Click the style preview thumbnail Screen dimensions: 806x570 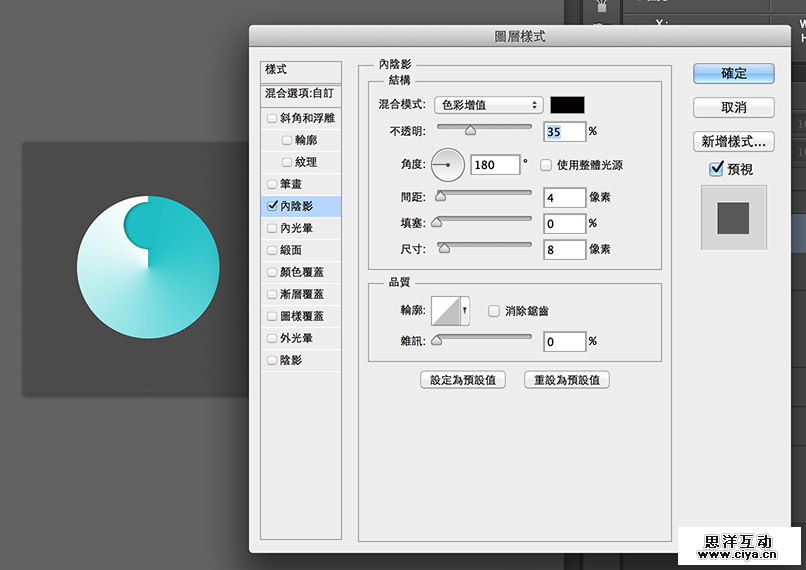pyautogui.click(x=734, y=218)
